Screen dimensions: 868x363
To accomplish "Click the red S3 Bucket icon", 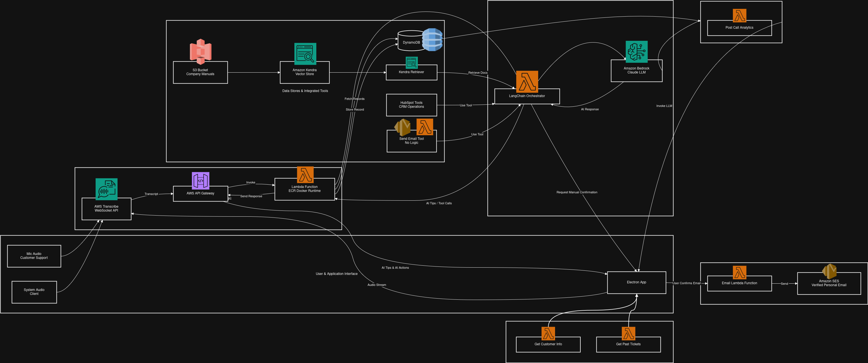I will 200,51.
